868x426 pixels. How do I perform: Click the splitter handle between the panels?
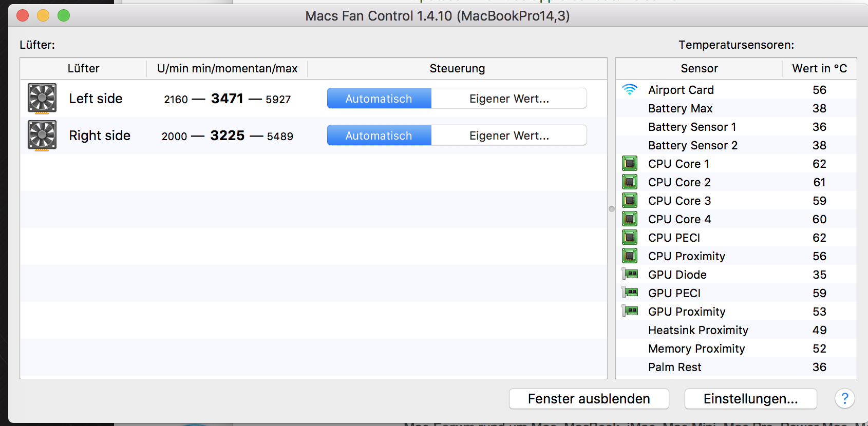point(611,209)
